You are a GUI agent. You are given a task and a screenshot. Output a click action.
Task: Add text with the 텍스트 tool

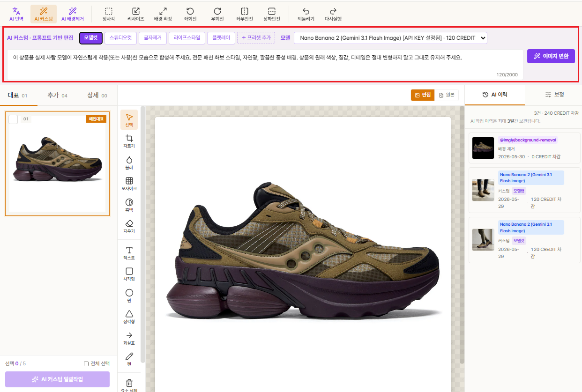pyautogui.click(x=129, y=253)
